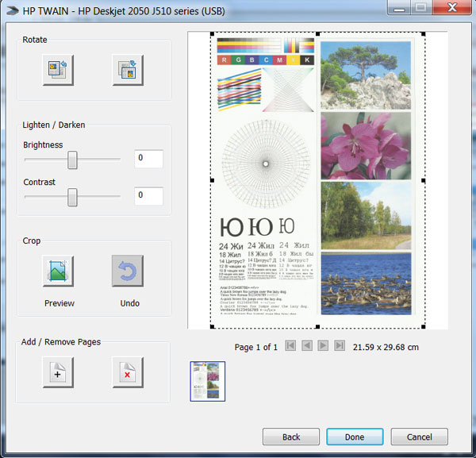Focus the Brightness value field
This screenshot has width=476, height=458.
149,159
